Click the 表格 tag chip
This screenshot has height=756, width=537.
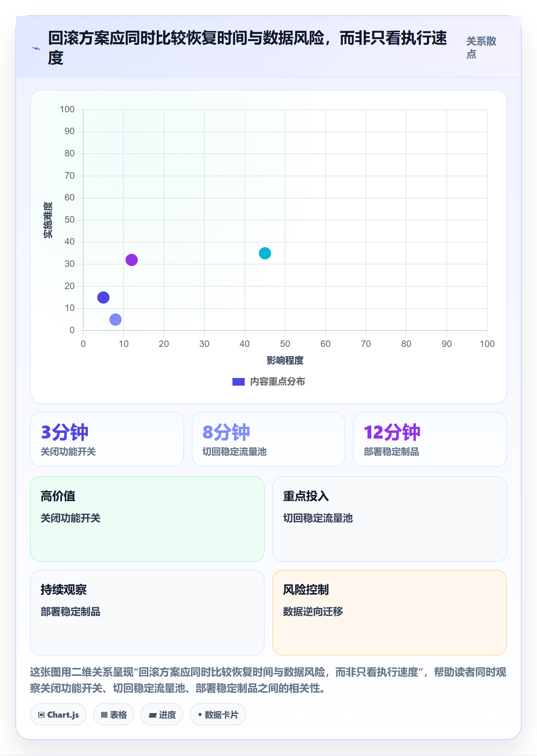point(114,715)
